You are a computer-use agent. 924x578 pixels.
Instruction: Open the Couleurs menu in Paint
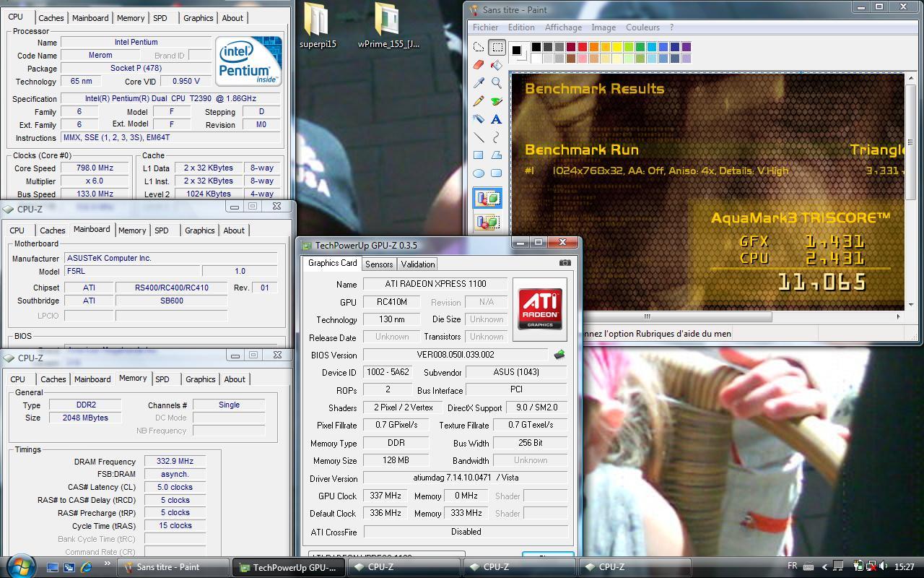(x=642, y=27)
